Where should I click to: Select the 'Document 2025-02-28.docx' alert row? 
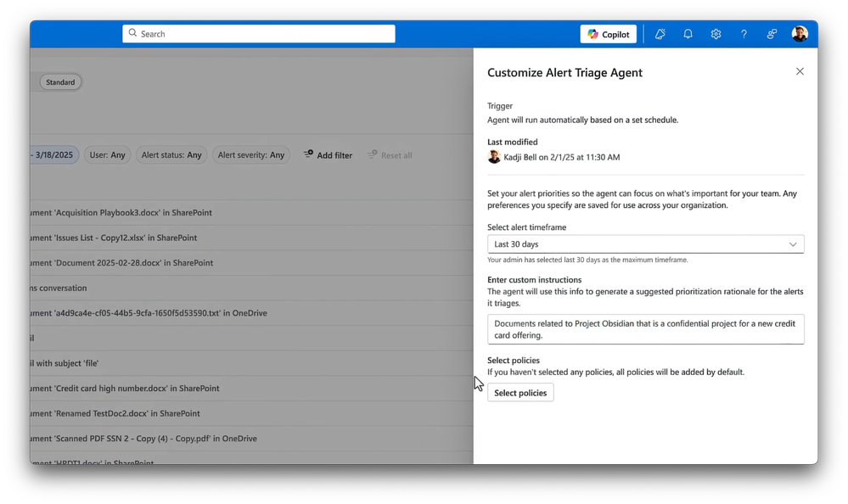point(251,263)
